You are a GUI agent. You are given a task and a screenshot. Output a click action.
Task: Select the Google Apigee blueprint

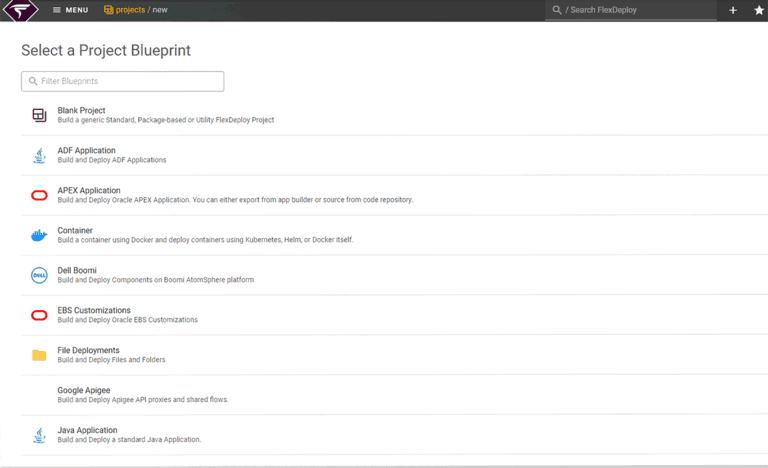(x=394, y=395)
